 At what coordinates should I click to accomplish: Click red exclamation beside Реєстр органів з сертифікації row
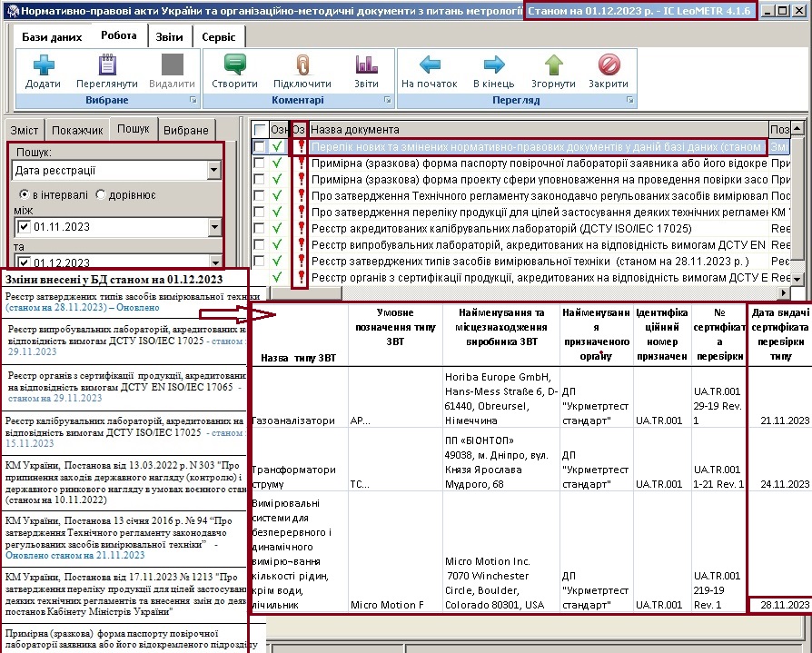pos(301,278)
